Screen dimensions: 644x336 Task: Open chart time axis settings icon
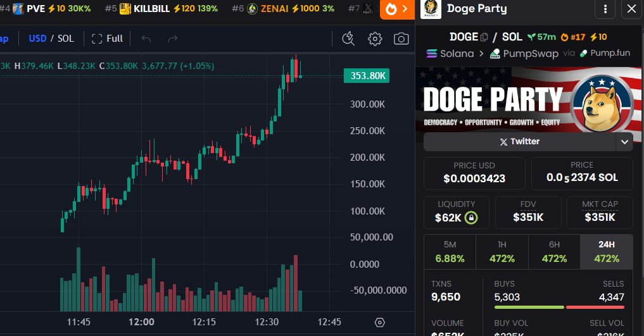point(380,323)
